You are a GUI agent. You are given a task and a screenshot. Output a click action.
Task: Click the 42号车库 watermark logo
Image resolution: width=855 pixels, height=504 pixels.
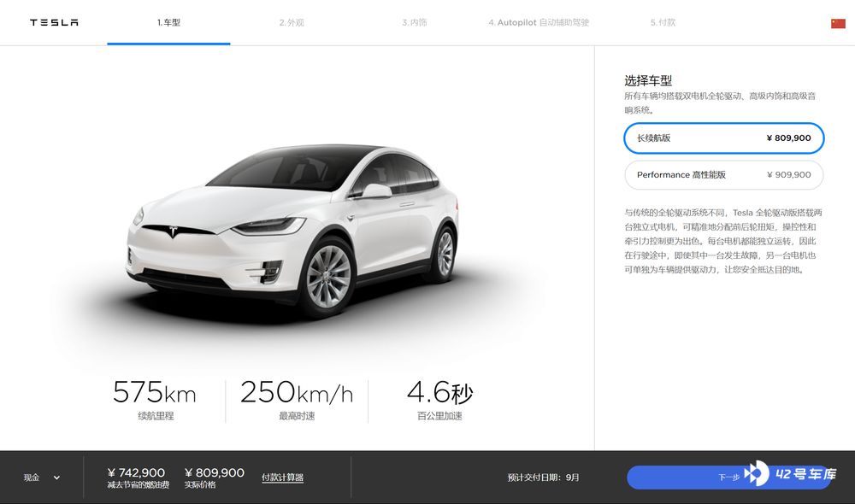791,473
